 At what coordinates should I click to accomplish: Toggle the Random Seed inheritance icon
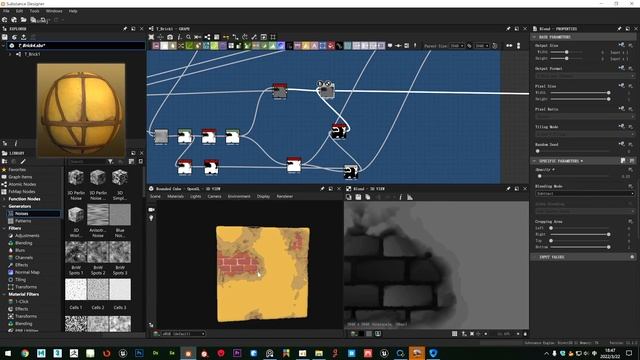tap(621, 144)
